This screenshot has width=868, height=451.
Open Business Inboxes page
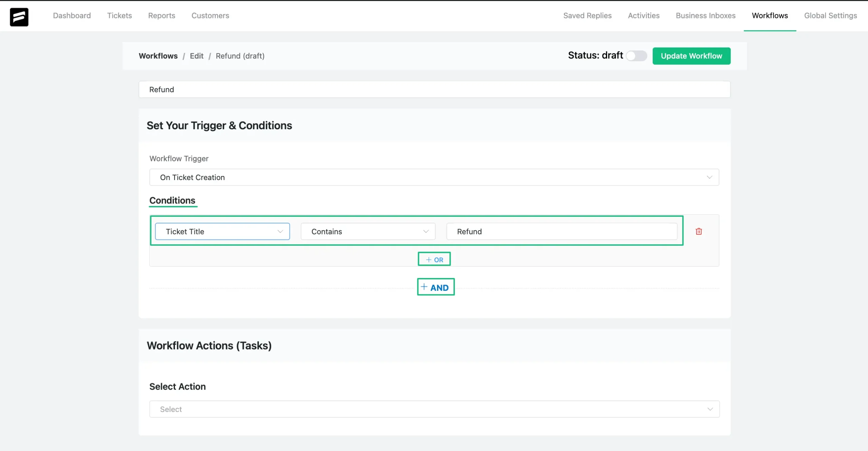706,16
